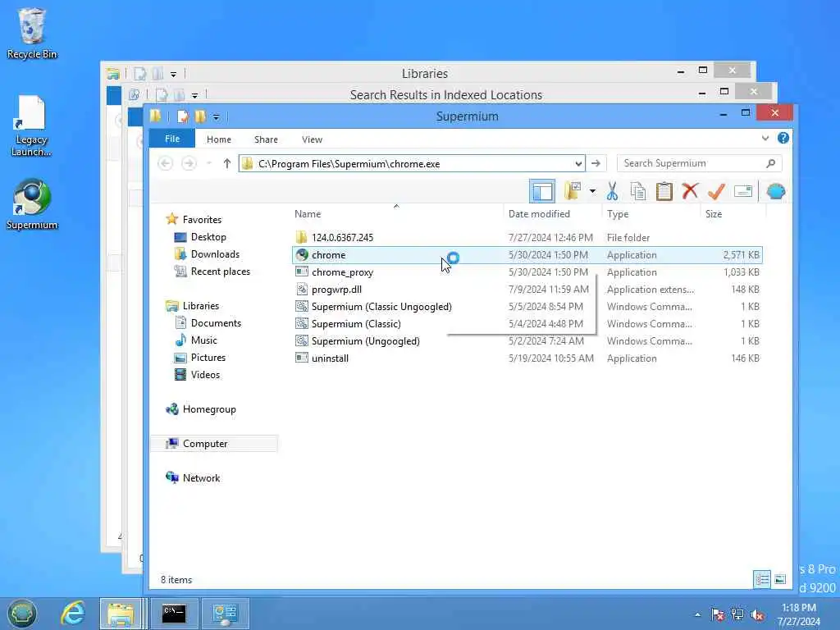Click the address bar path field
840x630 pixels.
pyautogui.click(x=412, y=163)
